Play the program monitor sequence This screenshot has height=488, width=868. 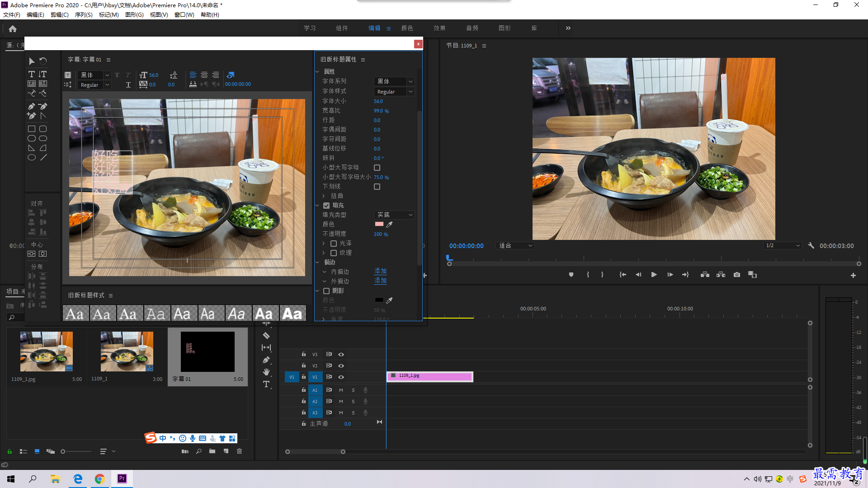(x=654, y=275)
